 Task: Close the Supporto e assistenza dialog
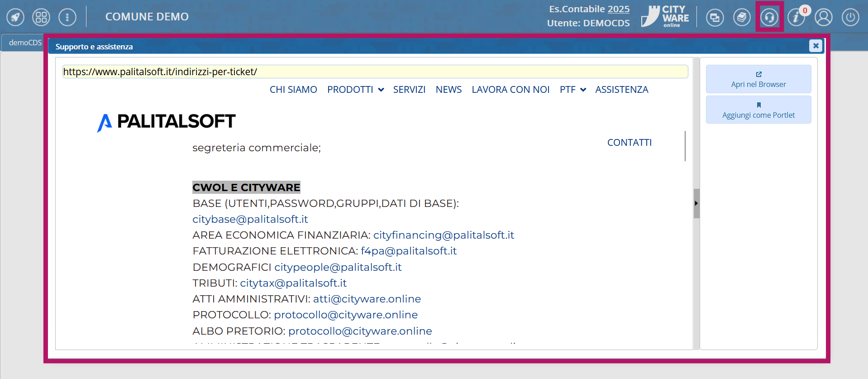816,46
